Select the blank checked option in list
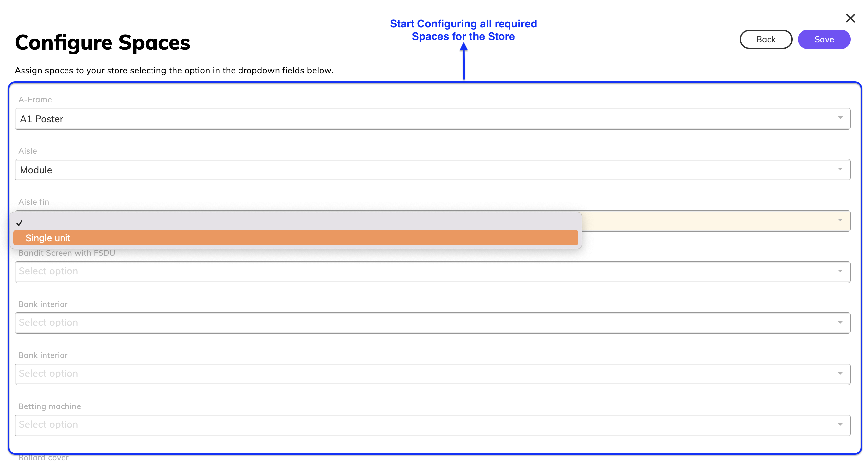This screenshot has height=464, width=868. [x=295, y=222]
